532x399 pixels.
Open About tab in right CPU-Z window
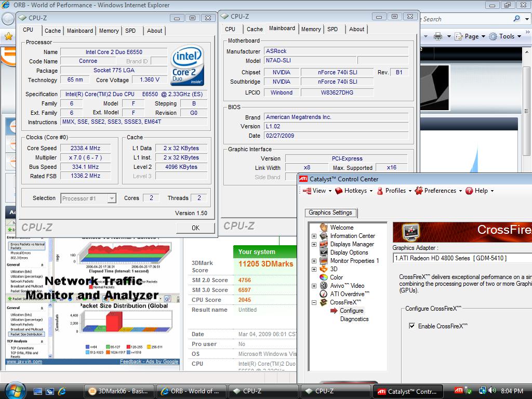coord(356,29)
